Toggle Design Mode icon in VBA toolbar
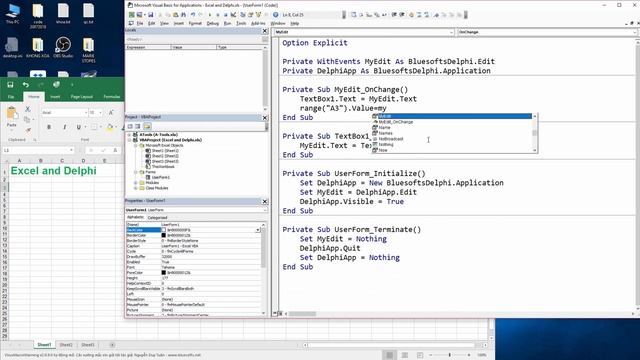The height and width of the screenshot is (360, 640). click(233, 15)
